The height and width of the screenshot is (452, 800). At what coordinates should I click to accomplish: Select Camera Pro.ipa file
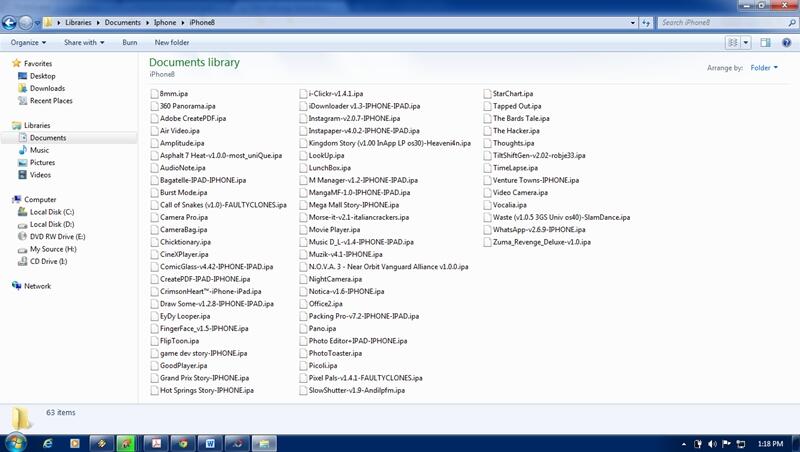(184, 217)
